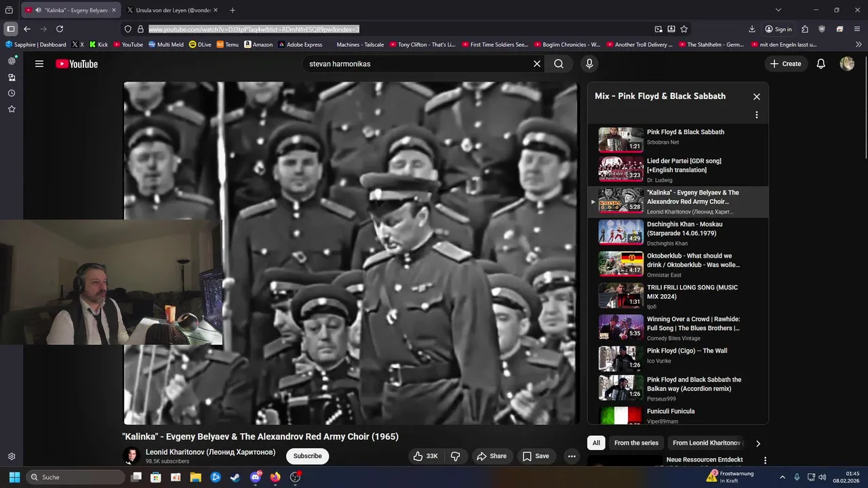Switch to Ursula von der Leyen tab
Viewport: 868px width, 488px height.
173,10
